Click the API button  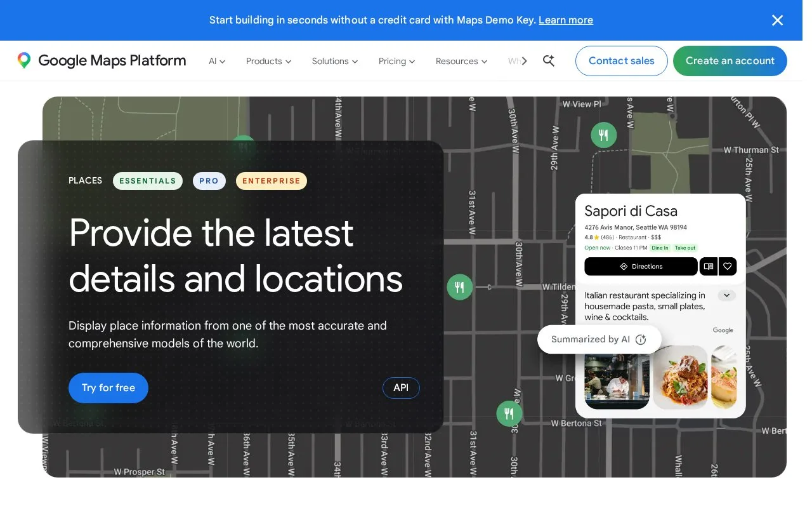(x=401, y=388)
